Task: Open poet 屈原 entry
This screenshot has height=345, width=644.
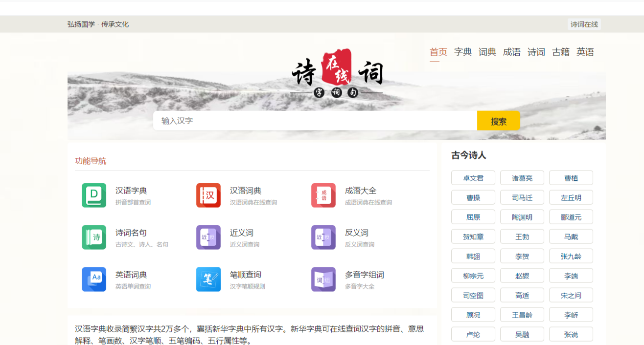Action: [x=473, y=216]
